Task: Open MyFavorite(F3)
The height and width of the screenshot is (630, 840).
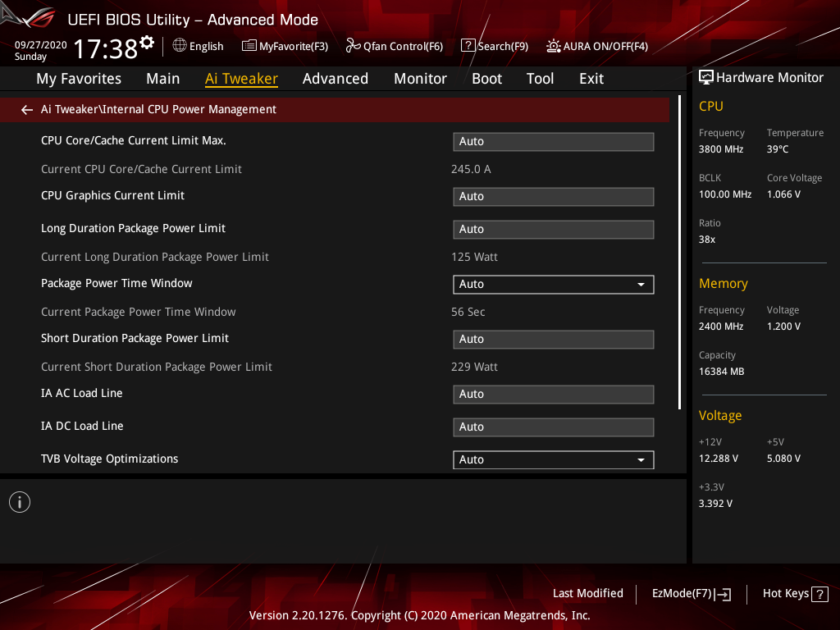Action: coord(285,46)
